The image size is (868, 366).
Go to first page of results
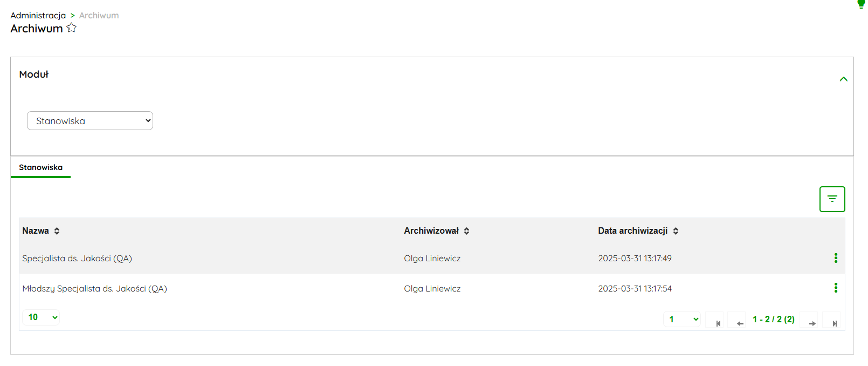718,323
